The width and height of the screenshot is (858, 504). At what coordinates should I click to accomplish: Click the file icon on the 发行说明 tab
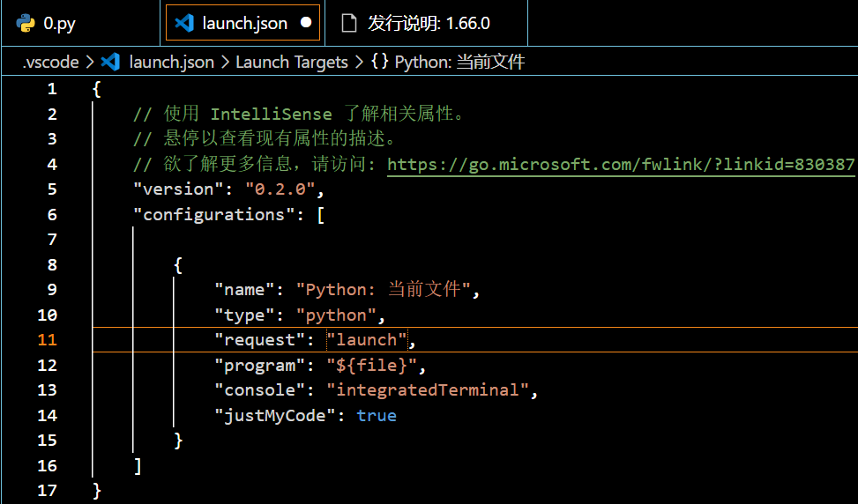click(x=350, y=23)
